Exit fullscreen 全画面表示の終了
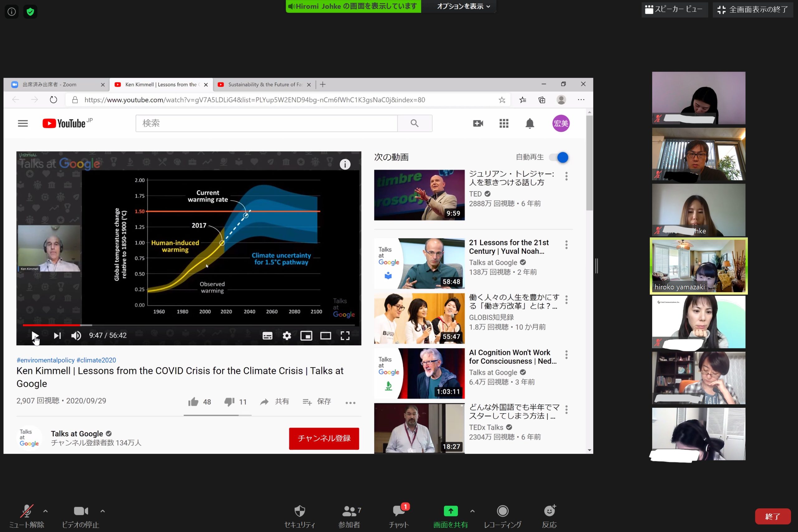This screenshot has height=532, width=798. point(752,9)
